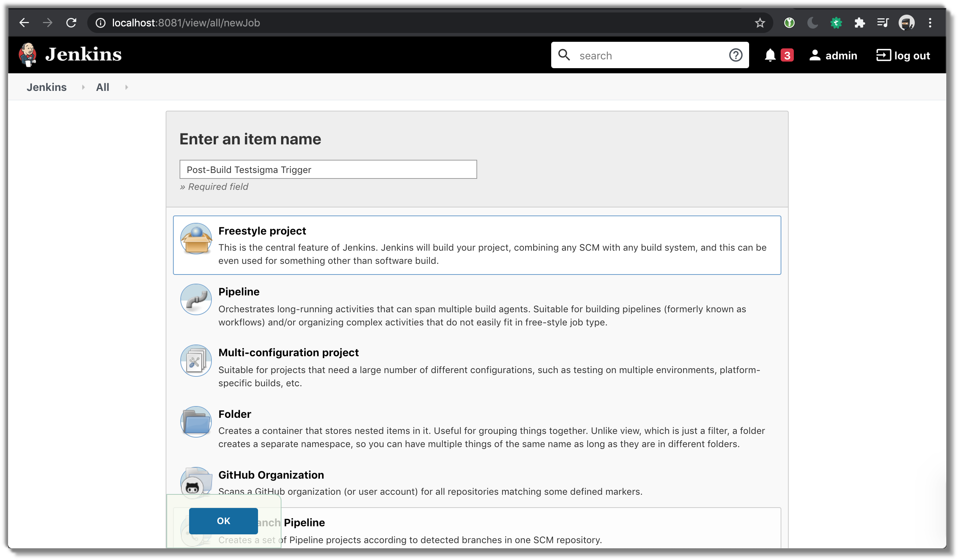Select the Freestyle project option
This screenshot has width=958, height=560.
(262, 231)
